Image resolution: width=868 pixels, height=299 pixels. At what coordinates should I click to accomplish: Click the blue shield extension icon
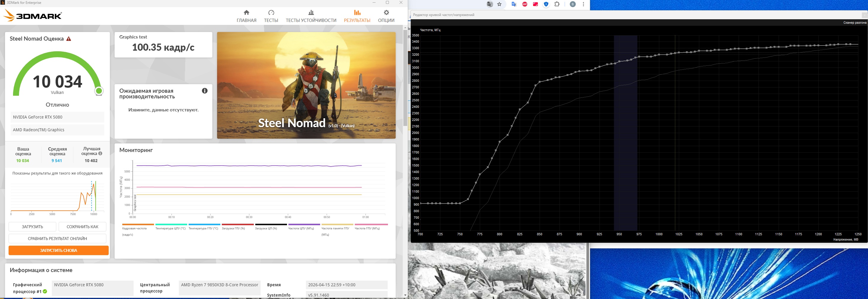click(x=546, y=4)
